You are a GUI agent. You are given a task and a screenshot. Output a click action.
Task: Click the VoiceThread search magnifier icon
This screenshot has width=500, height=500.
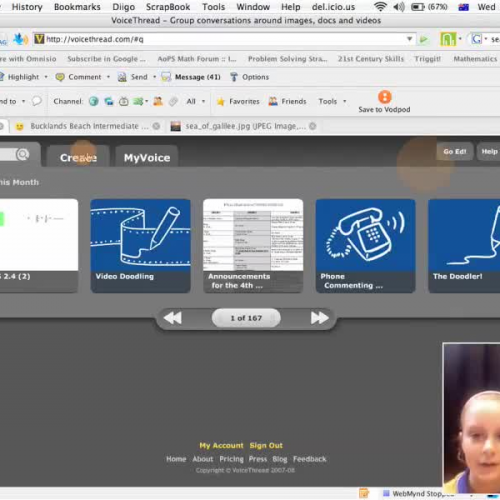pos(23,154)
